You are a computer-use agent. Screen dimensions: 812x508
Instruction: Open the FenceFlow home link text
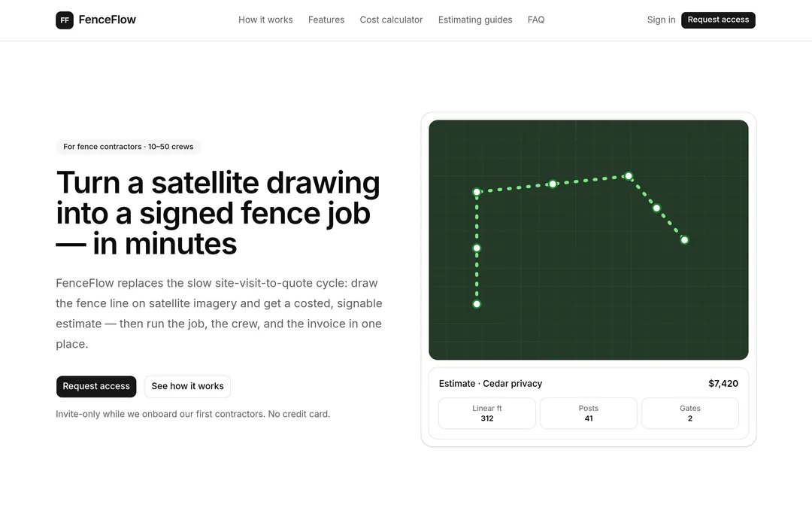[108, 20]
